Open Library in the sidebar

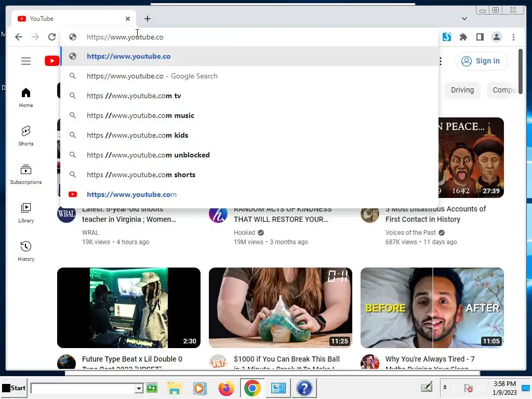pos(26,212)
